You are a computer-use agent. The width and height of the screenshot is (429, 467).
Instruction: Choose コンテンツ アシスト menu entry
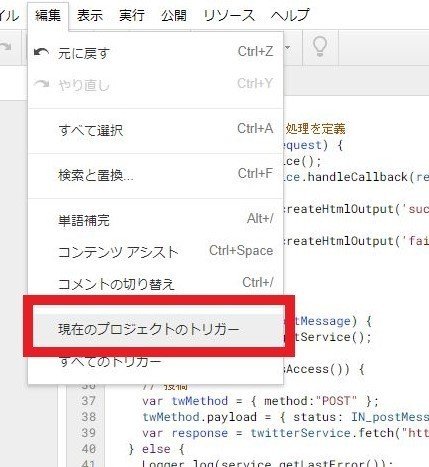coord(156,252)
